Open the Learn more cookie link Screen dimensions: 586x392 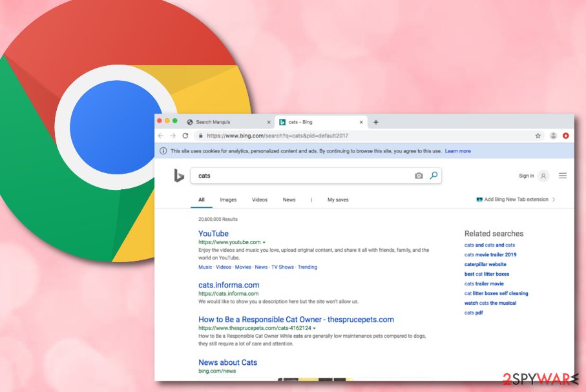(x=458, y=151)
